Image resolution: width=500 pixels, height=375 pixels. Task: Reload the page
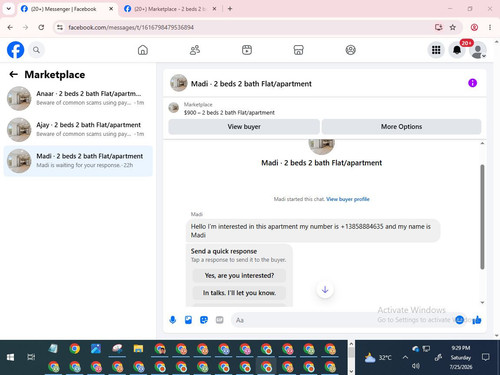[x=41, y=27]
